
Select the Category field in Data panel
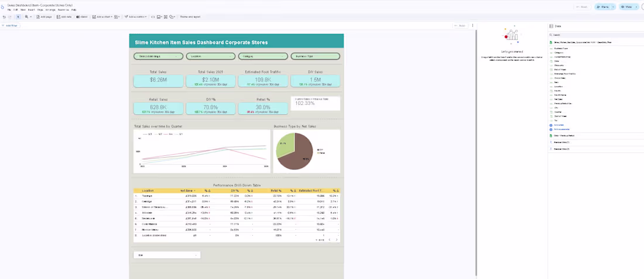[559, 53]
